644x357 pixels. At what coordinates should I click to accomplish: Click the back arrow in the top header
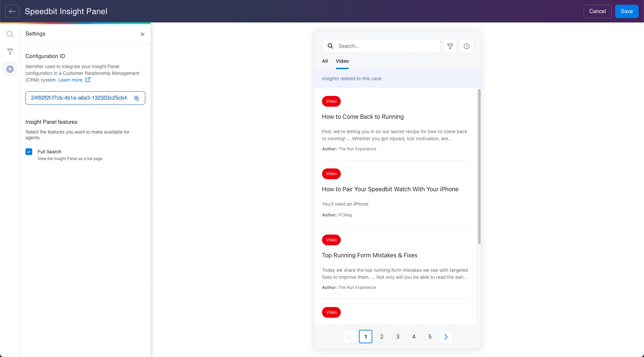coord(12,11)
